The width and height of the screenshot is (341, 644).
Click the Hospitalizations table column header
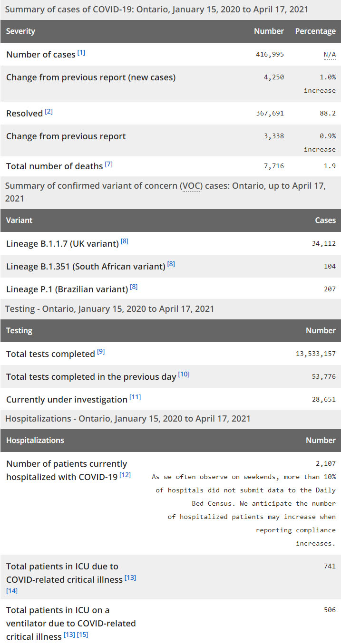(x=35, y=441)
